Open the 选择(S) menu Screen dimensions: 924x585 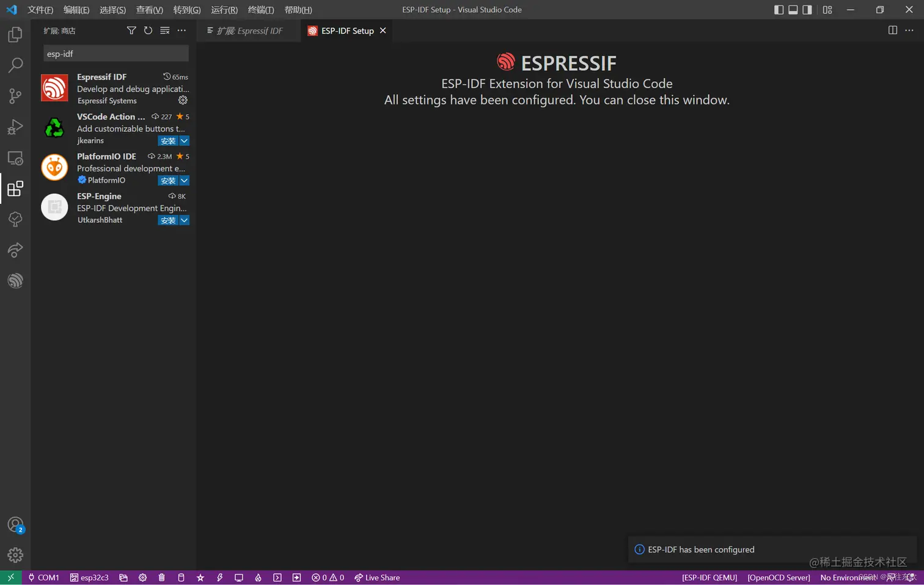112,10
